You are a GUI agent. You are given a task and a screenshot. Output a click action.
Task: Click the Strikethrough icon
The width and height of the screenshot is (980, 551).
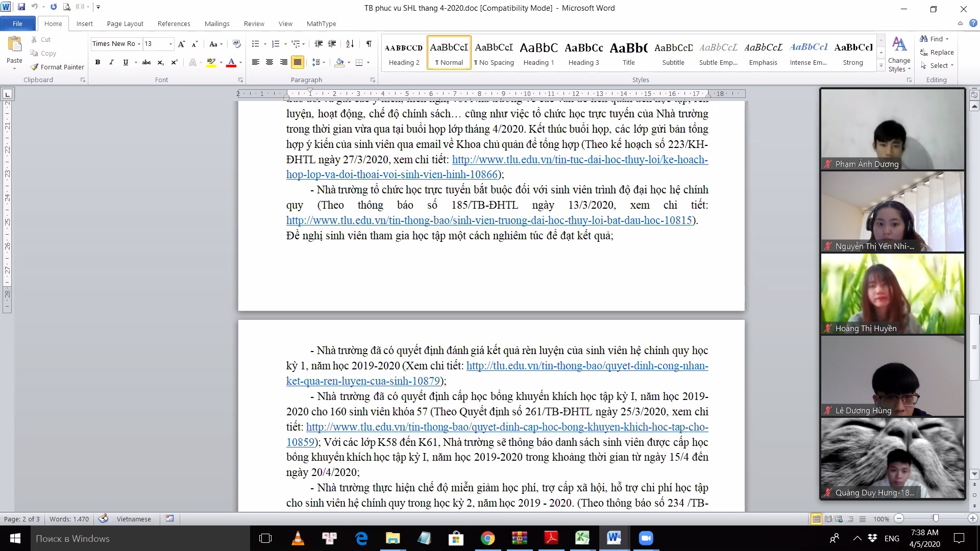(x=146, y=62)
